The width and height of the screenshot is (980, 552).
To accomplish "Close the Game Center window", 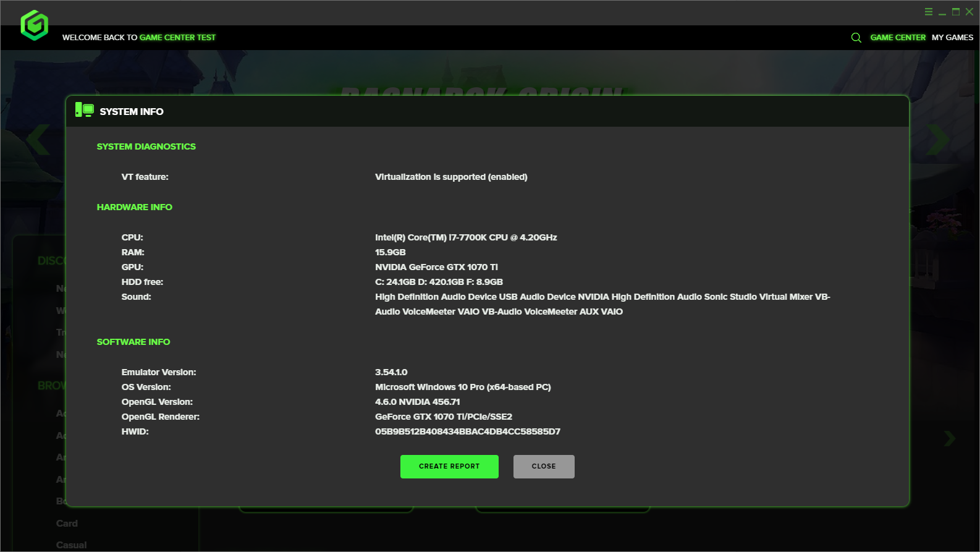I will click(x=969, y=12).
